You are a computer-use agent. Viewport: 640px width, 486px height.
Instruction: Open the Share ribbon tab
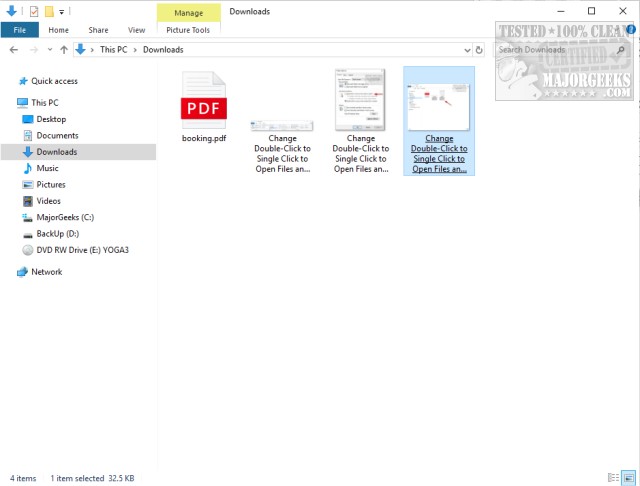coord(98,30)
